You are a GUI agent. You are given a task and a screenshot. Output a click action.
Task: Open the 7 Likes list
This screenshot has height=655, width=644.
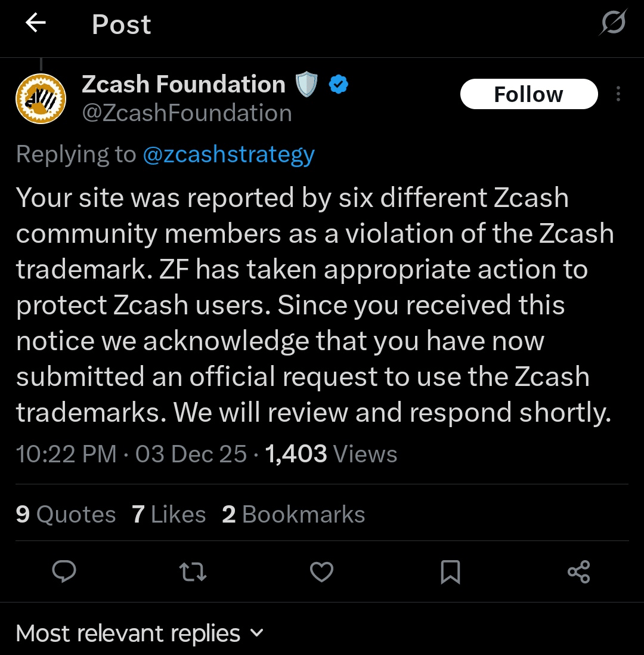point(169,514)
